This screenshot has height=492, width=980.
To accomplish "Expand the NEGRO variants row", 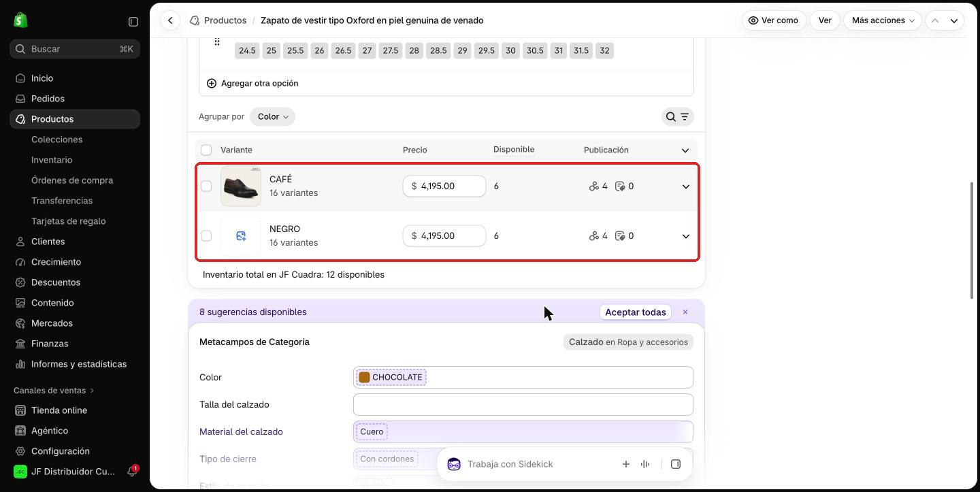I will click(686, 236).
